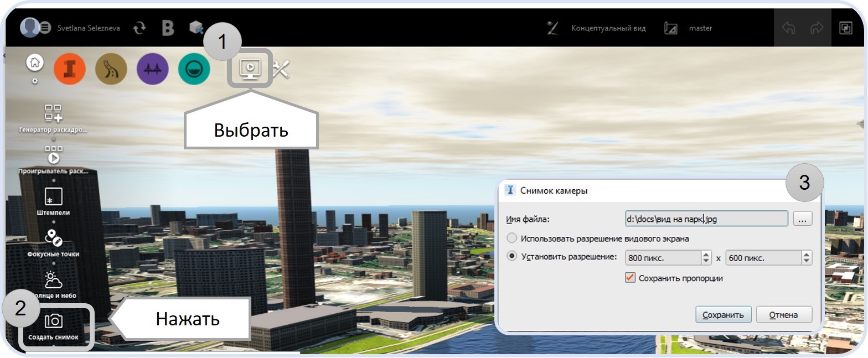Viewport: 868px width, 358px height.
Task: Click the 800 пикс. width spinner arrows
Action: coord(706,257)
